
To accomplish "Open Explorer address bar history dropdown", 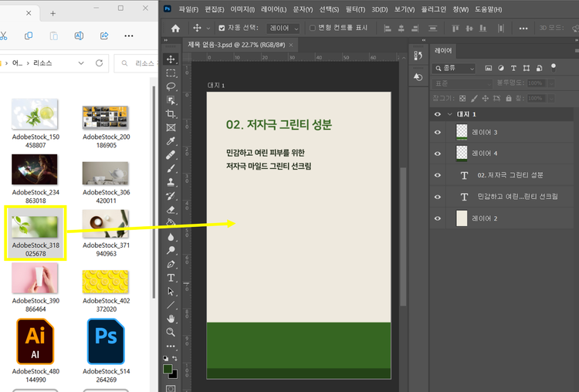I will tap(81, 63).
